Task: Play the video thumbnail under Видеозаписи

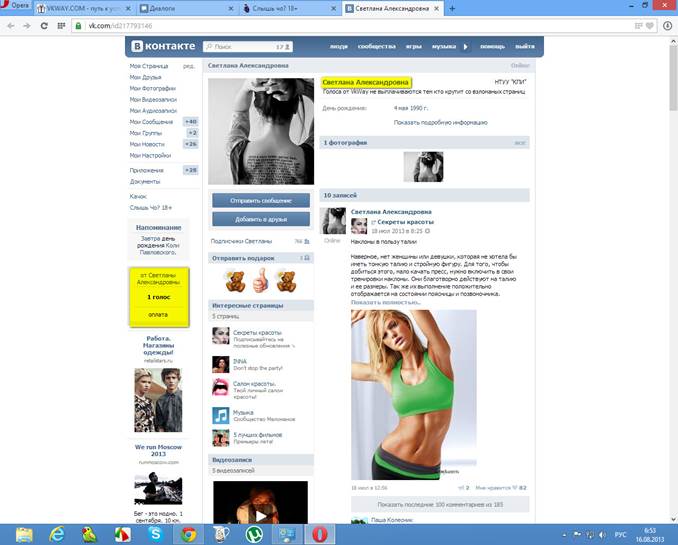Action: click(260, 503)
